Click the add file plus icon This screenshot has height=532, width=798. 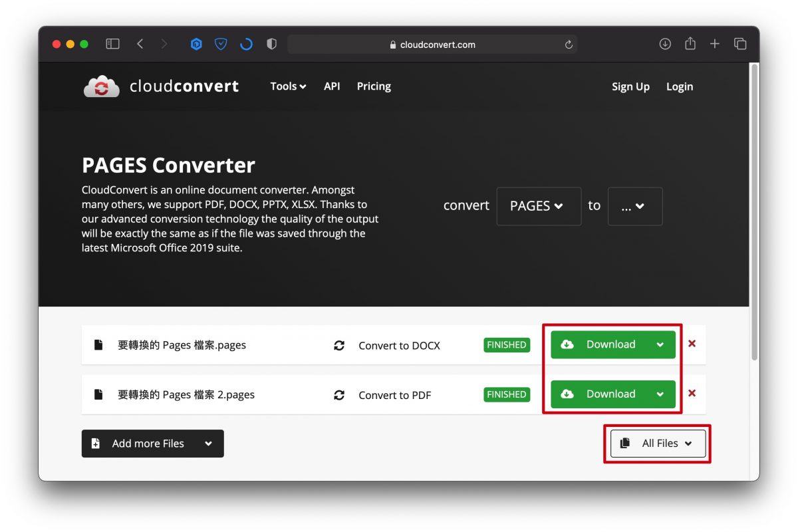96,444
